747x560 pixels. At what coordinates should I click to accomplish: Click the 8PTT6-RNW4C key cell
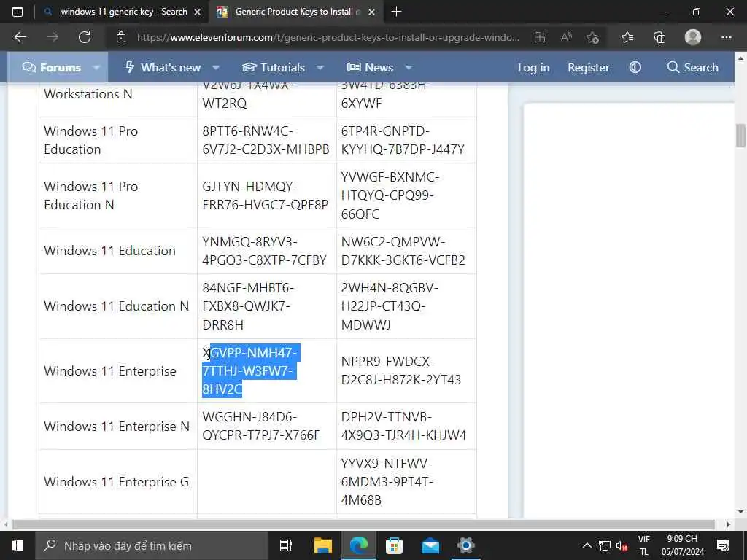tap(266, 140)
